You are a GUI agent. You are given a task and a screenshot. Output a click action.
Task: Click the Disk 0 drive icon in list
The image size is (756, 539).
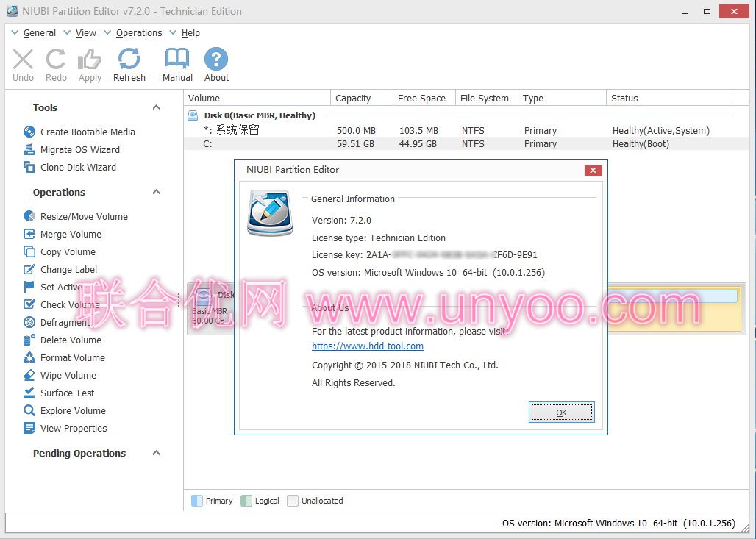click(x=193, y=115)
